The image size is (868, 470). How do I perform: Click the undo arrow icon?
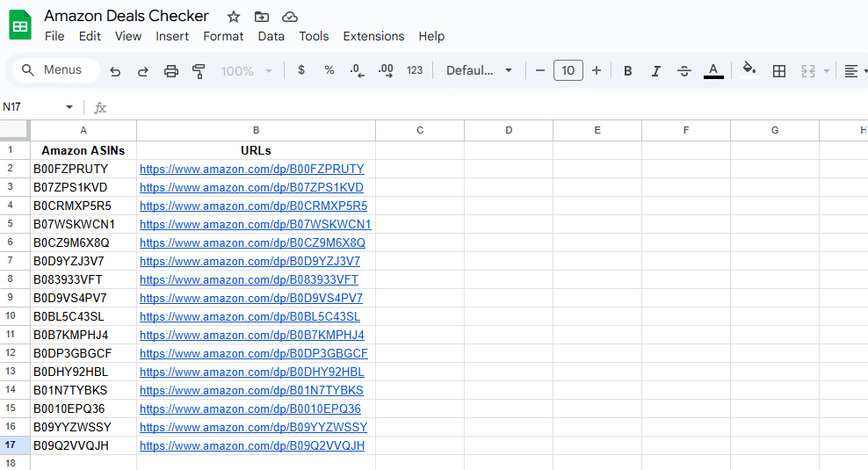115,71
